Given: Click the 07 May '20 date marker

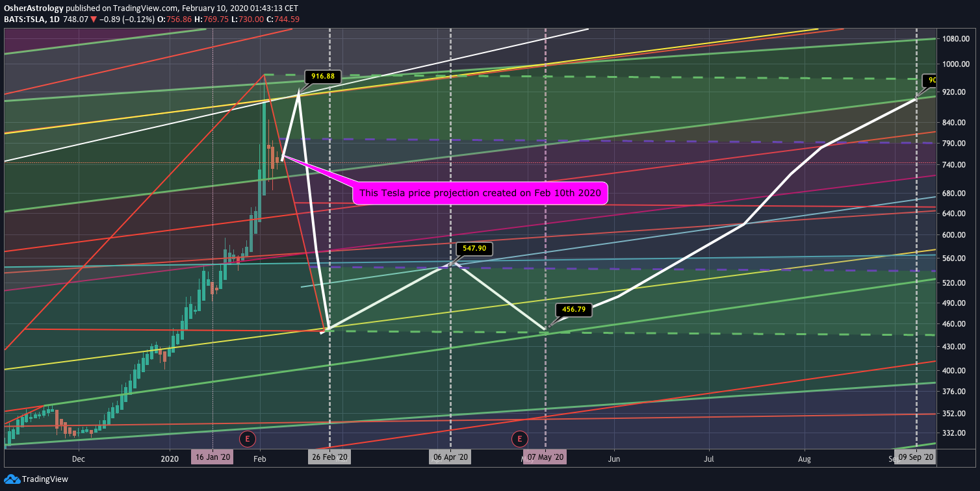Looking at the screenshot, I should pos(545,457).
